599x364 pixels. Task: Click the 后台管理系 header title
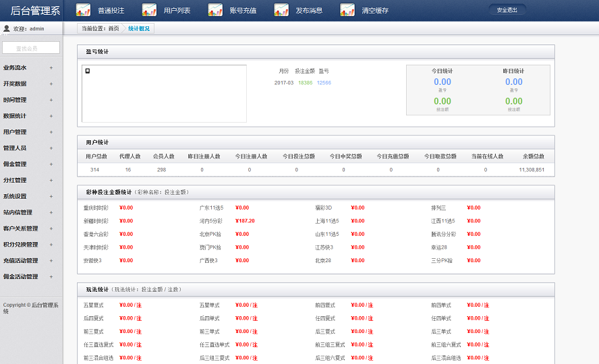point(35,10)
